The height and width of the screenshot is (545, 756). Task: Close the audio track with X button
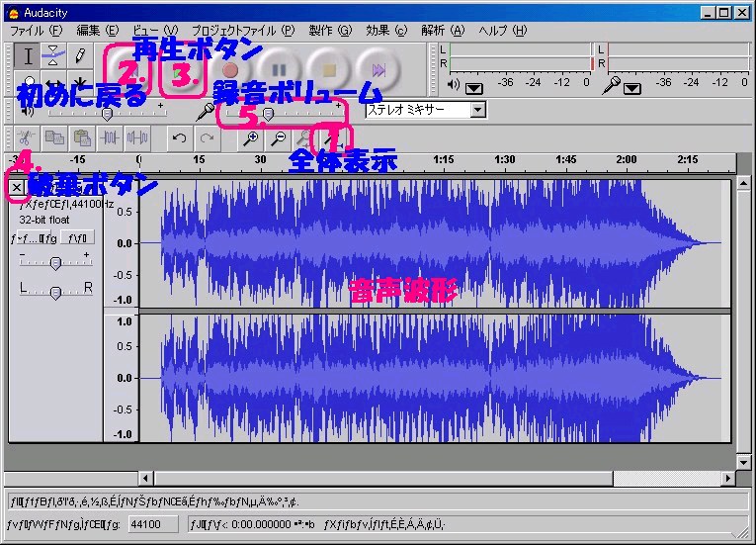point(17,187)
